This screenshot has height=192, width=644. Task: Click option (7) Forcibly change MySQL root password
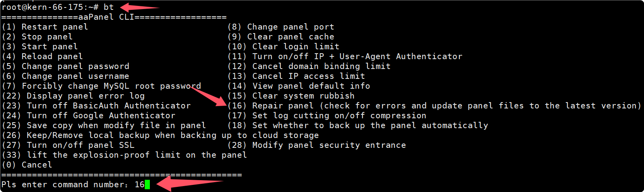(x=101, y=86)
